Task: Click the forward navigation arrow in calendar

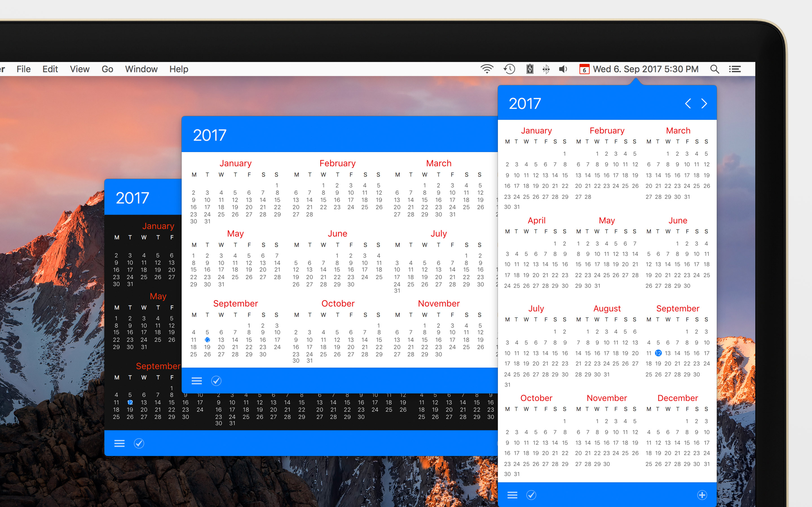Action: [x=704, y=103]
